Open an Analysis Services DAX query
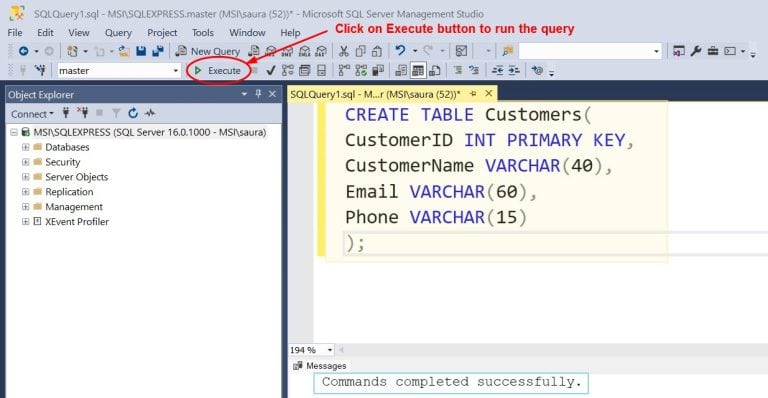 pyautogui.click(x=321, y=51)
